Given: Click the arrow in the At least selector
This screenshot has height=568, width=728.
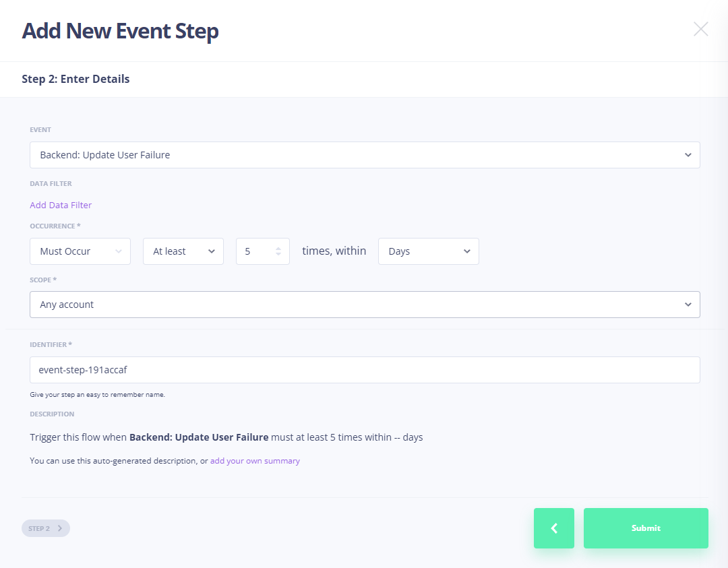Looking at the screenshot, I should (x=211, y=251).
